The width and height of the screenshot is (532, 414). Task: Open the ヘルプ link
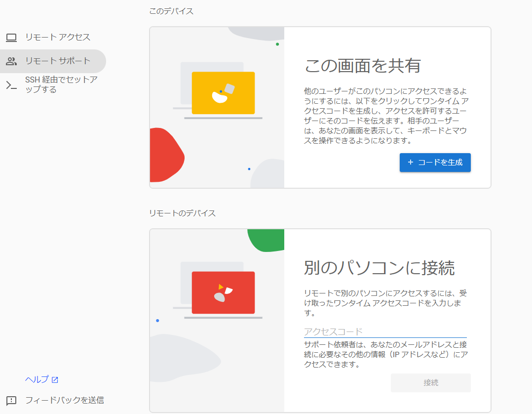tap(37, 380)
